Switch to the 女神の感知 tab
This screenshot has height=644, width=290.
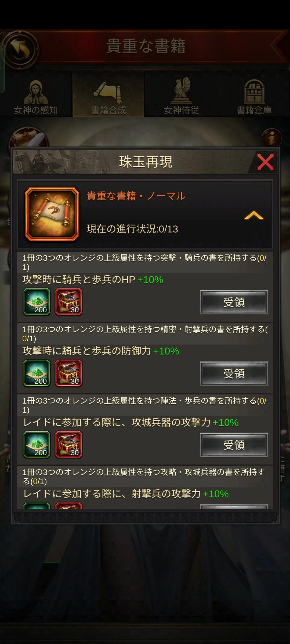(36, 97)
